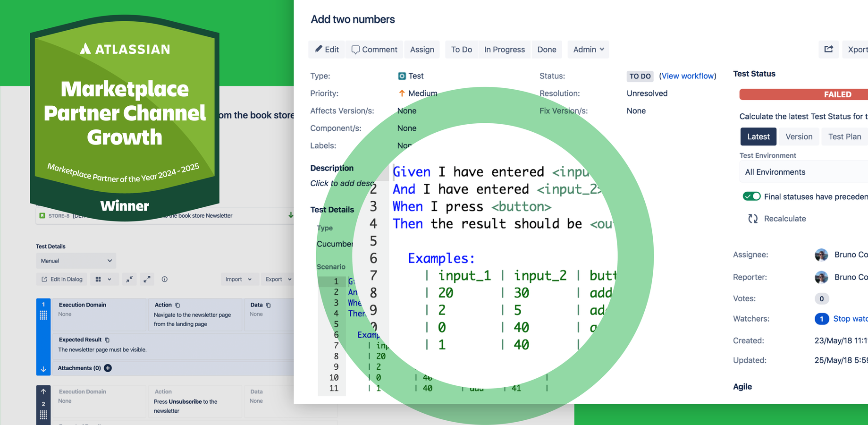Click the Add two numbers title
The image size is (868, 425).
click(x=353, y=19)
